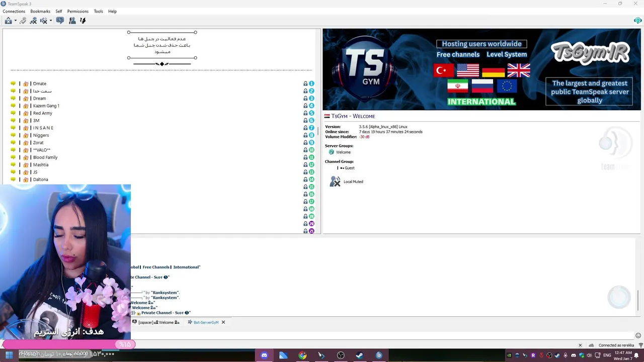Screen dimensions: 644x362
Task: Open Discord from the Windows taskbar
Action: 264,355
